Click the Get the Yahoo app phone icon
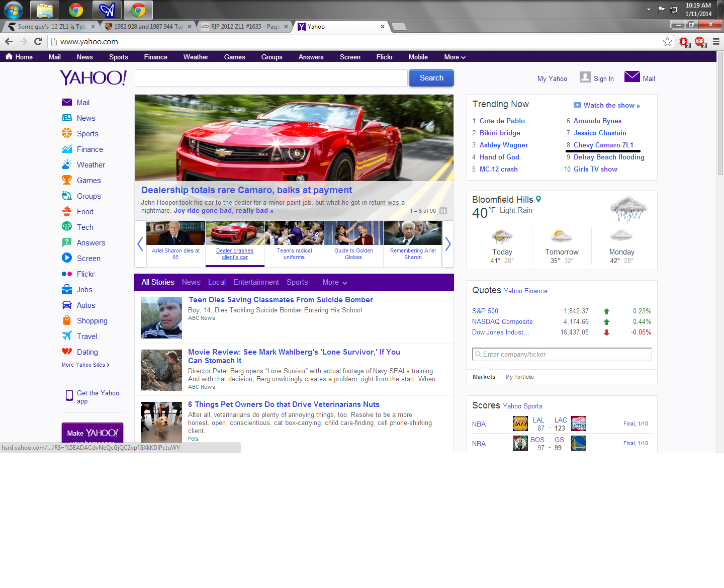Image resolution: width=724 pixels, height=588 pixels. click(x=69, y=396)
